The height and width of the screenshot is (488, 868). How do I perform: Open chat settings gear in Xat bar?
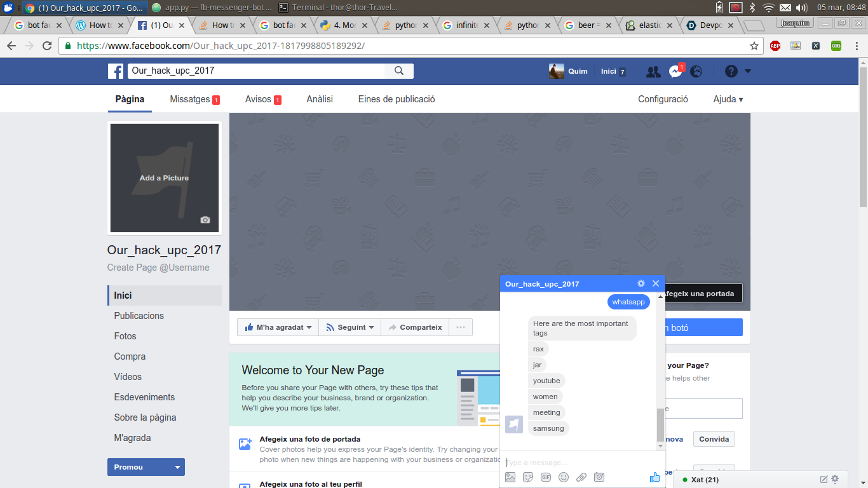(835, 479)
